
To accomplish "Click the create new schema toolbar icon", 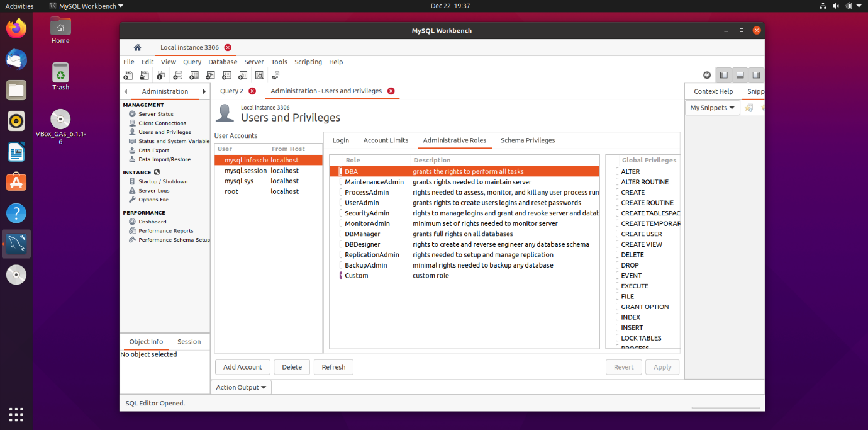I will 177,76.
